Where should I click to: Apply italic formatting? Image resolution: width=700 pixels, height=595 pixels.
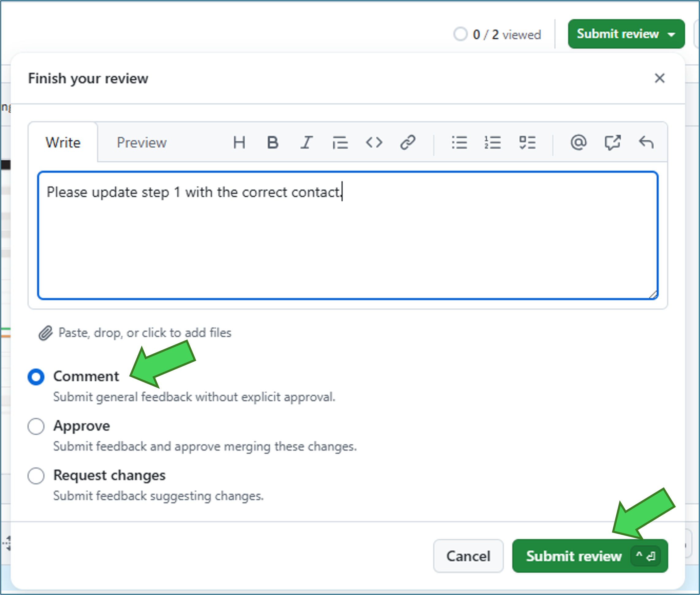[306, 142]
